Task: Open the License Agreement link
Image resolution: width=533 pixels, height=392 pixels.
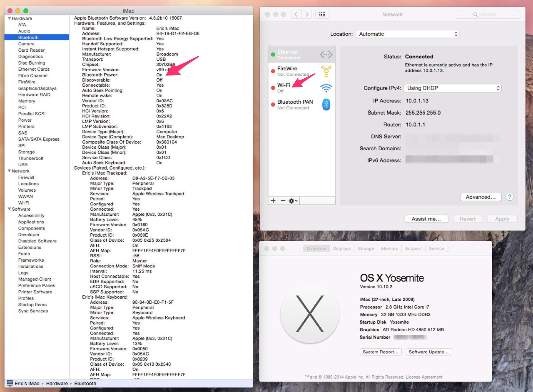Action: (424, 377)
